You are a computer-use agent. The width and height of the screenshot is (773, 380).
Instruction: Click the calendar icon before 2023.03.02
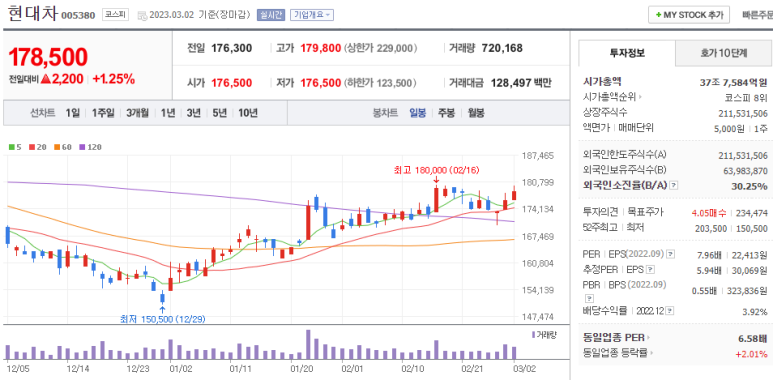pyautogui.click(x=142, y=15)
